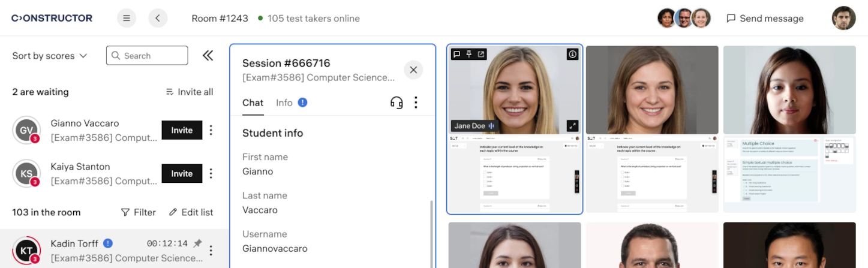Select third test taker's webcam thumbnail
Viewport: 868px width, 268px height.
[x=789, y=90]
